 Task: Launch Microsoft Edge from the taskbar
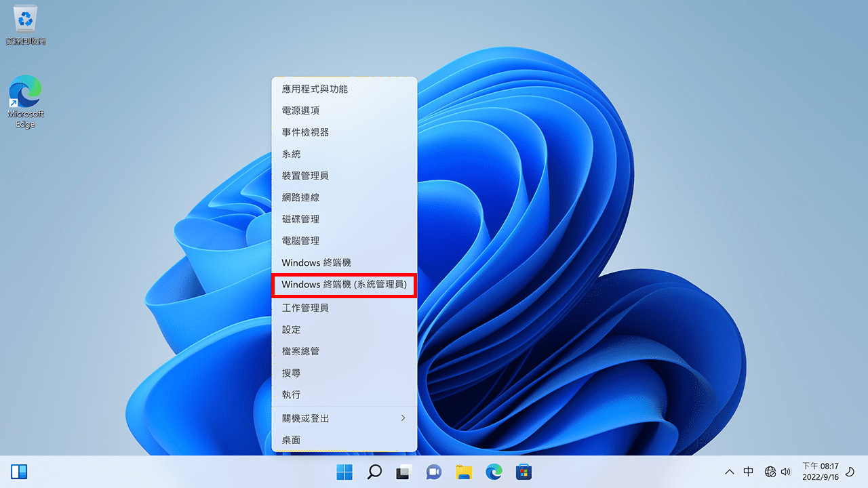click(x=493, y=472)
